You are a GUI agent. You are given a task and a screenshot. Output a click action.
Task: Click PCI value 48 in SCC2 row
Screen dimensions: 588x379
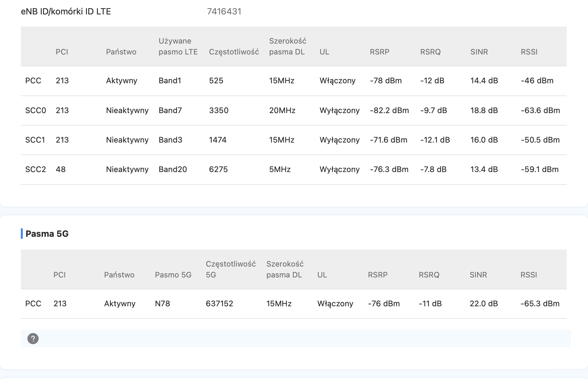61,169
